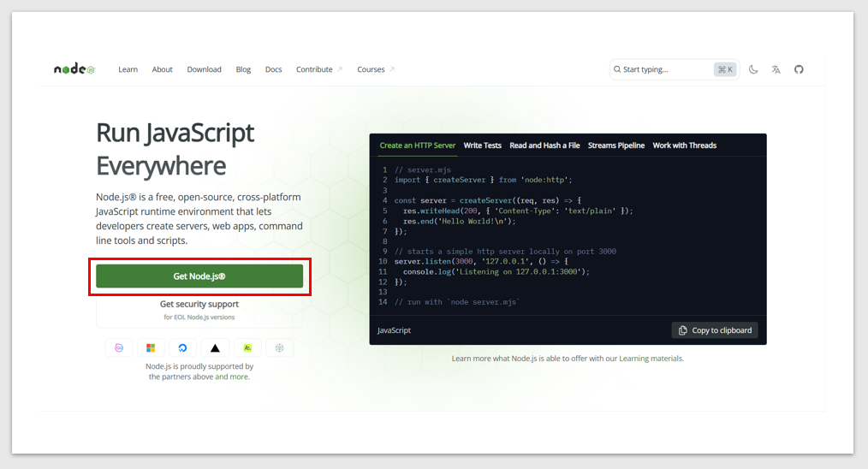Click the ⌘K shortcut badge
Image resolution: width=868 pixels, height=469 pixels.
725,69
